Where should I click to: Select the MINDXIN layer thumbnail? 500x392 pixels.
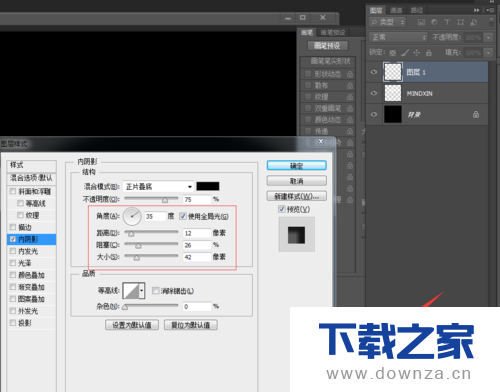coord(393,93)
